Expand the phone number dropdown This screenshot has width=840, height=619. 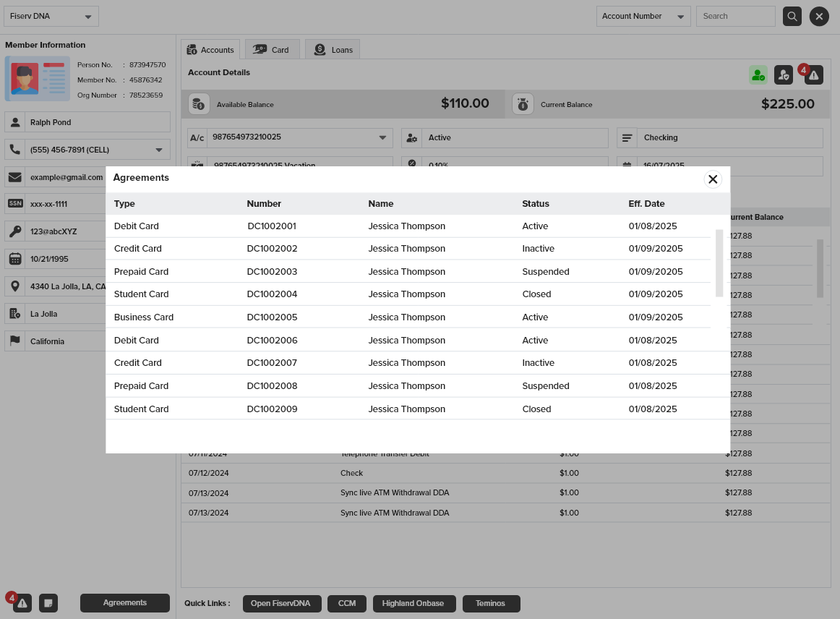click(x=159, y=150)
